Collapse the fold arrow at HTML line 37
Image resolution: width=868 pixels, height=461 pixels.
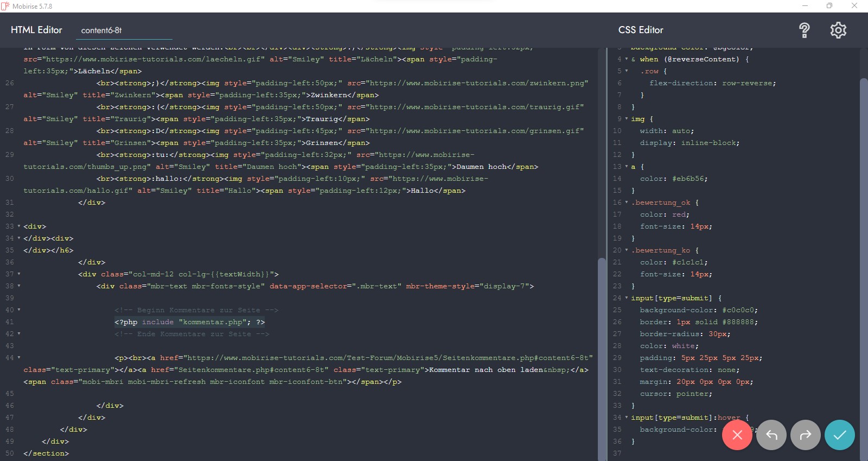pos(19,274)
